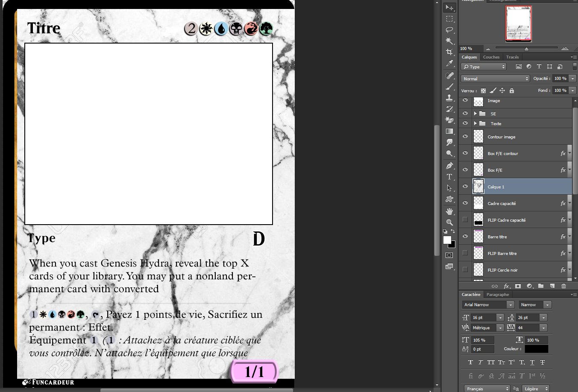
Task: Select the Lasso tool
Action: click(449, 30)
